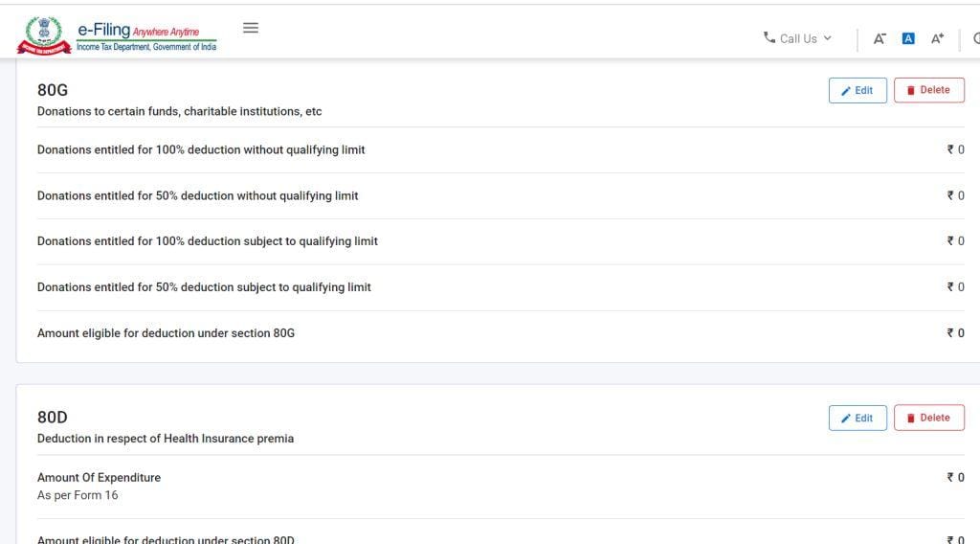This screenshot has width=980, height=544.
Task: Edit the 80D health insurance deduction
Action: [x=857, y=418]
